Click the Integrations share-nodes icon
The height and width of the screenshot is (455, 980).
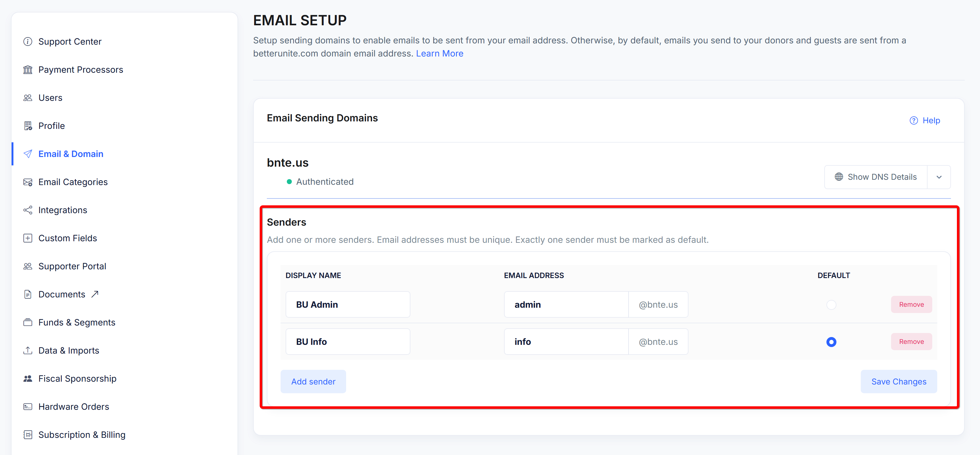click(28, 210)
